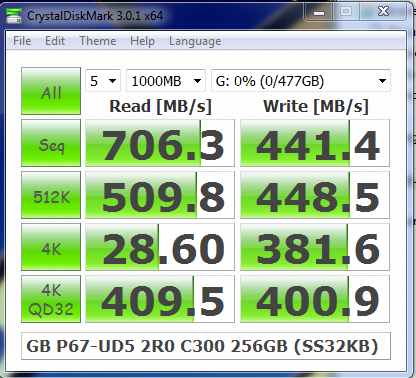The image size is (416, 378).
Task: Click the 4K write result 381.6
Action: (x=315, y=247)
